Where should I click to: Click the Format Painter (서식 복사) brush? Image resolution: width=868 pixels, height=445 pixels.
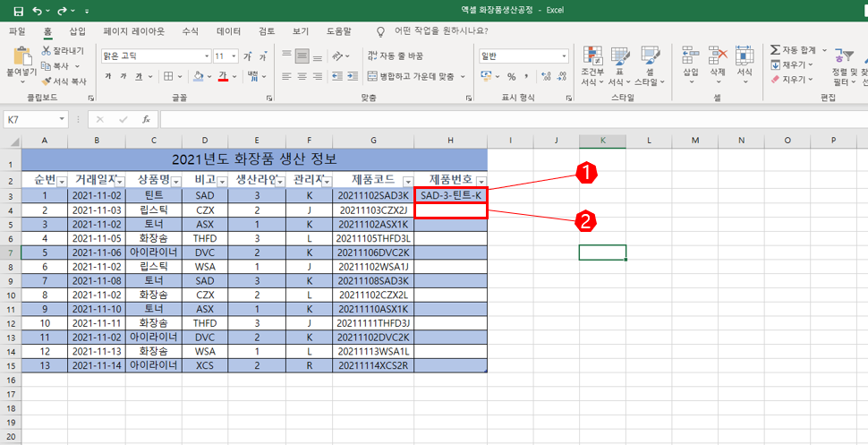coord(46,81)
